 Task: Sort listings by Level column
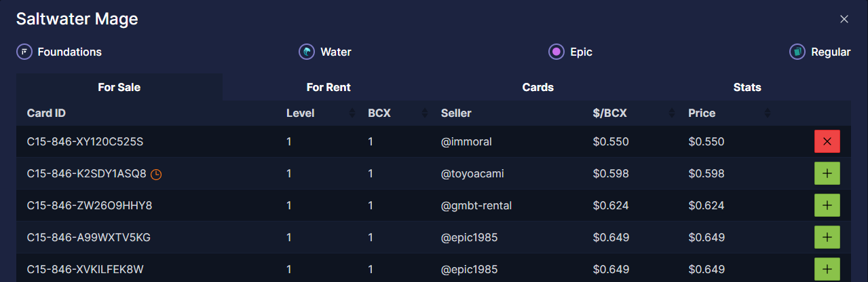click(352, 113)
